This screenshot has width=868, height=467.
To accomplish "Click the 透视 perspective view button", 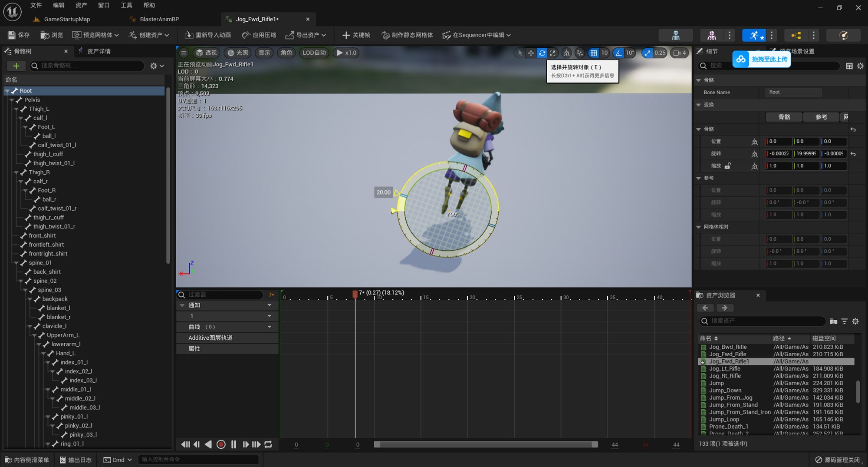I will pyautogui.click(x=206, y=53).
